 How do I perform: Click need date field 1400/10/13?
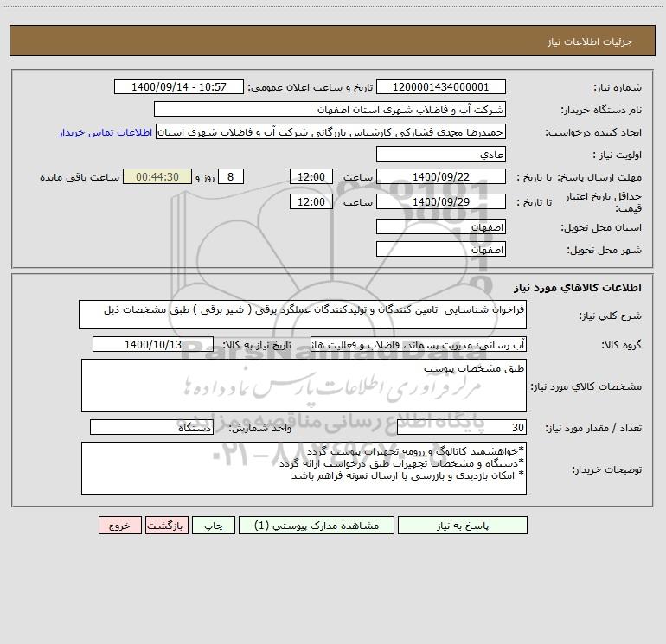153,344
